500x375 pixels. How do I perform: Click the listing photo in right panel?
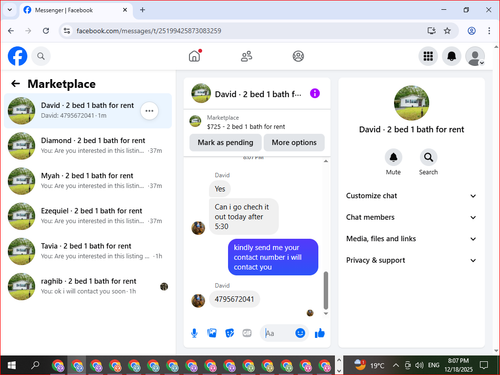pyautogui.click(x=411, y=103)
